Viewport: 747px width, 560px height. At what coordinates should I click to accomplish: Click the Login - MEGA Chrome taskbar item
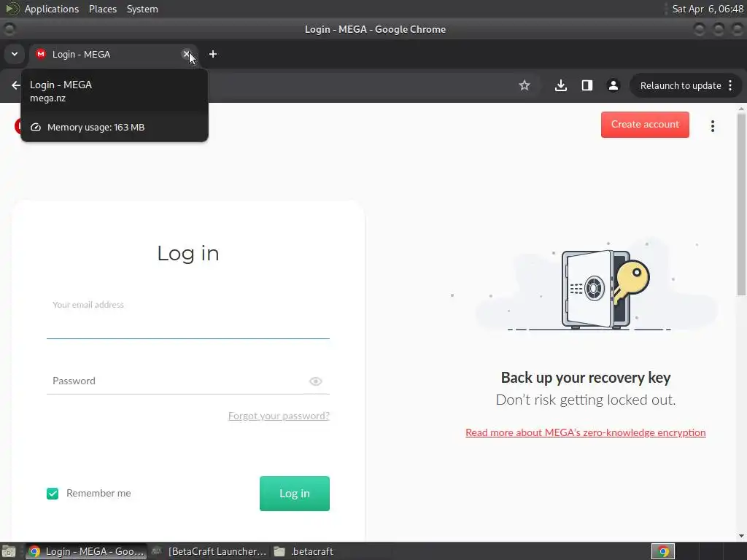click(x=86, y=551)
